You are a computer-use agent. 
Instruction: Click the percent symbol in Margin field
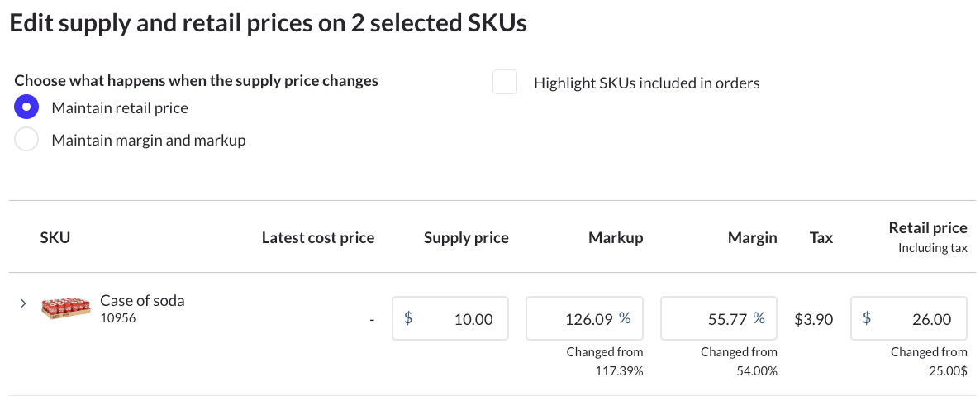tap(759, 318)
